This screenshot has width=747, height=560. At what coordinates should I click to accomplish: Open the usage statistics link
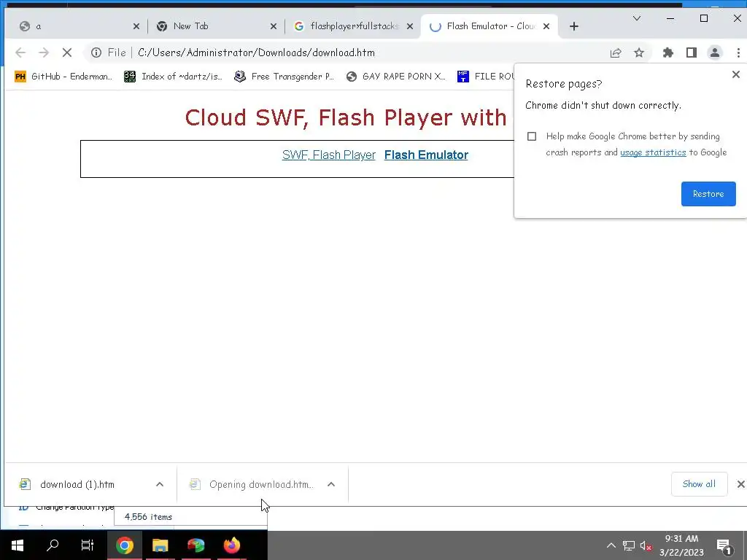point(653,153)
